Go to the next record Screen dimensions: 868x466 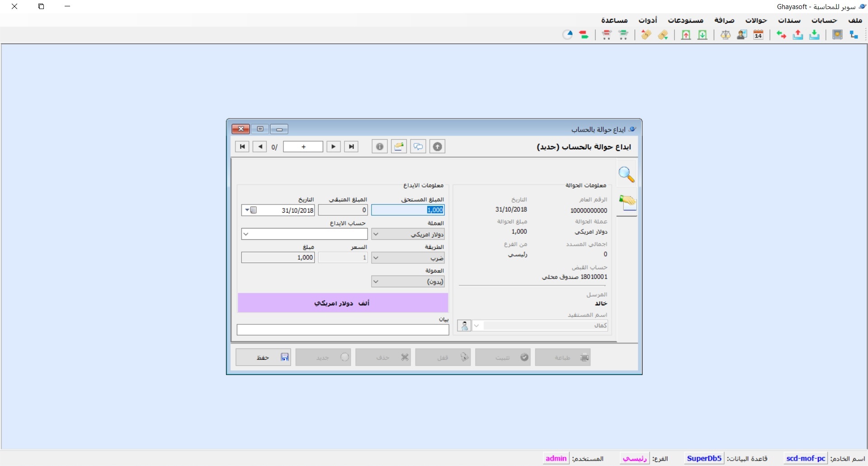pyautogui.click(x=334, y=147)
